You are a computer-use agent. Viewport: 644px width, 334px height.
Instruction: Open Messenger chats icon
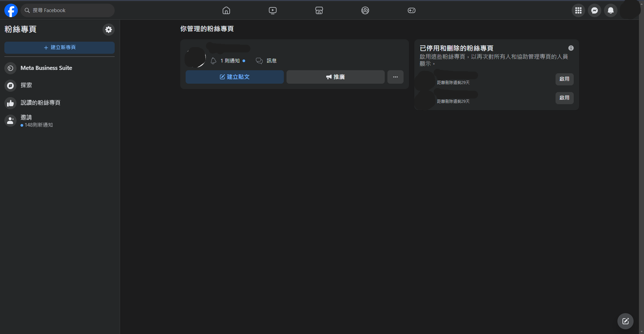coord(595,10)
